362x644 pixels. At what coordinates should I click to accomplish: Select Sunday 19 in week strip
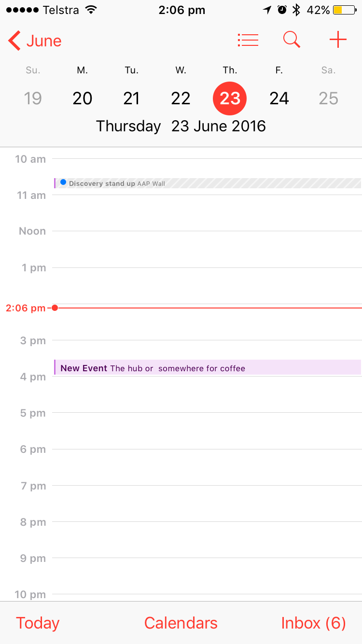pyautogui.click(x=33, y=98)
